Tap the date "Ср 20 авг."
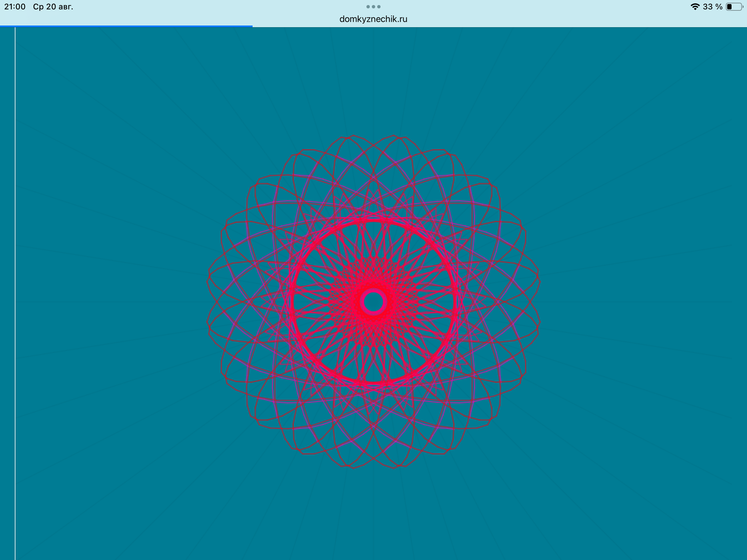The width and height of the screenshot is (747, 560). tap(53, 7)
